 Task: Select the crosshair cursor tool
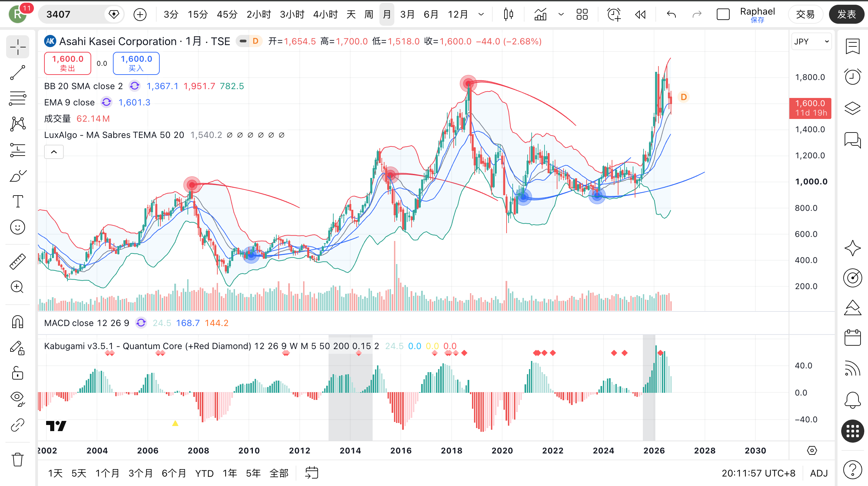point(18,47)
